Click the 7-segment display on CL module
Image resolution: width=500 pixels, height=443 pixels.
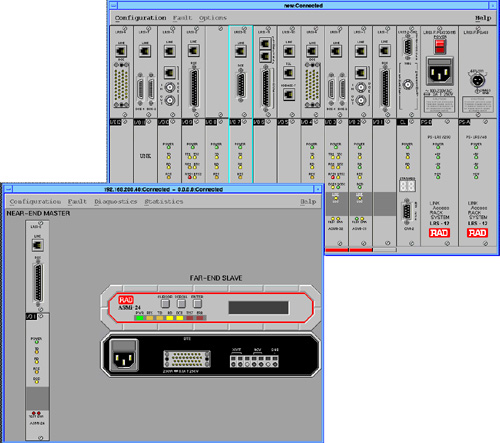tap(407, 186)
